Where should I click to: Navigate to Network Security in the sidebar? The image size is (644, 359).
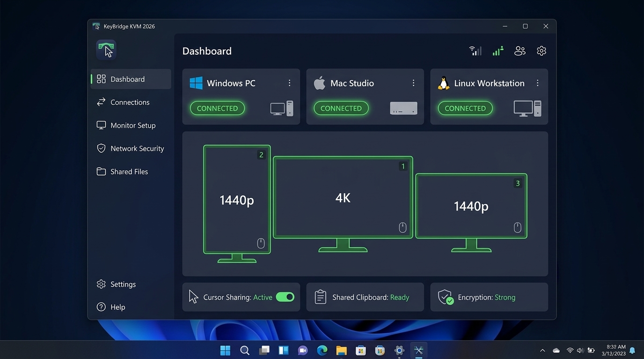pyautogui.click(x=131, y=148)
